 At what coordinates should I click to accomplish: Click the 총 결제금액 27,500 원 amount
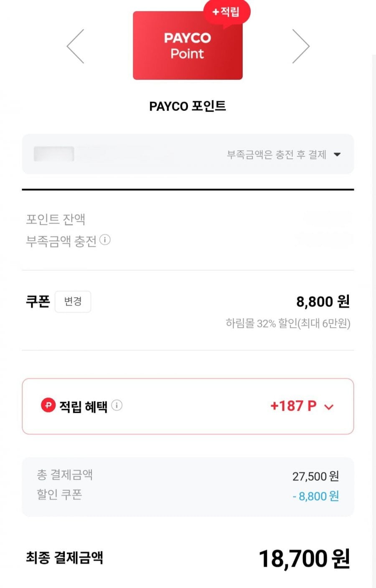click(x=315, y=476)
